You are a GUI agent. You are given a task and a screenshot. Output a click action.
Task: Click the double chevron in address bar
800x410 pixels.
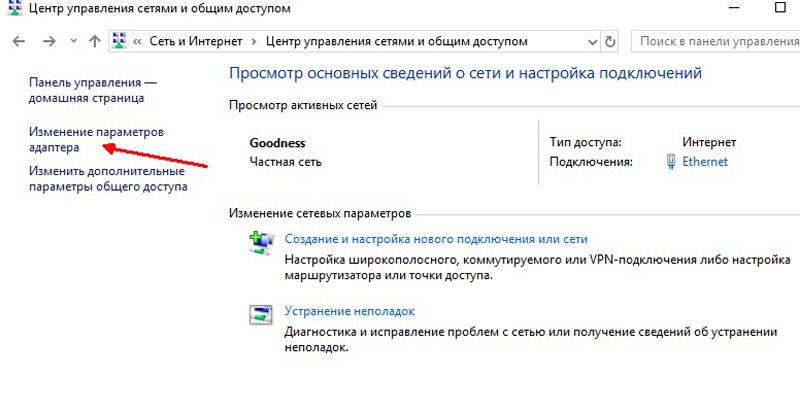click(137, 42)
